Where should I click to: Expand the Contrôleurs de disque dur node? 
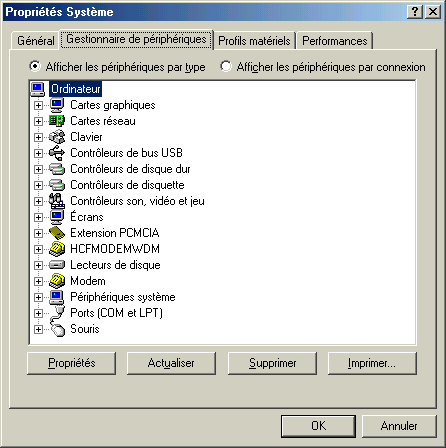coord(38,169)
